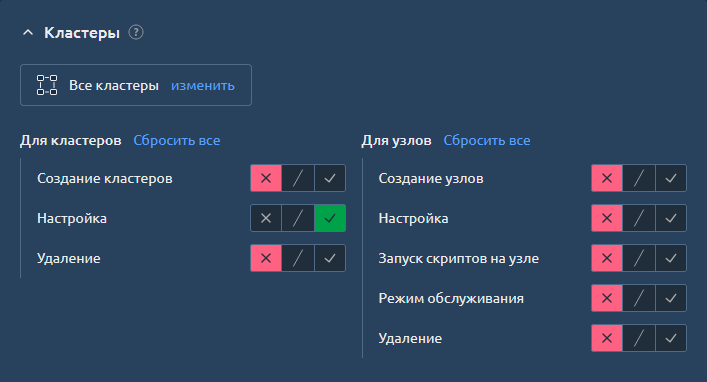
Task: Click Сбросить все for Для узлов
Action: click(x=487, y=140)
